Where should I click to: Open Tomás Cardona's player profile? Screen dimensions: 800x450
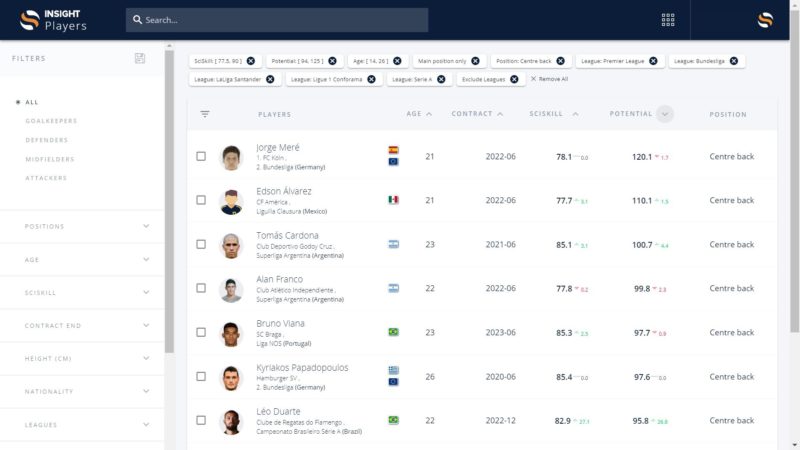coord(287,235)
